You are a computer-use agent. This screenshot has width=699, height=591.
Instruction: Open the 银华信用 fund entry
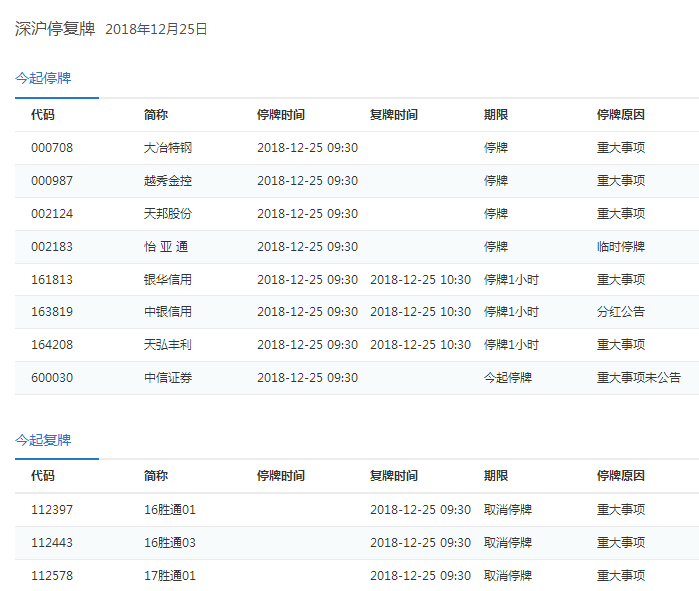168,280
